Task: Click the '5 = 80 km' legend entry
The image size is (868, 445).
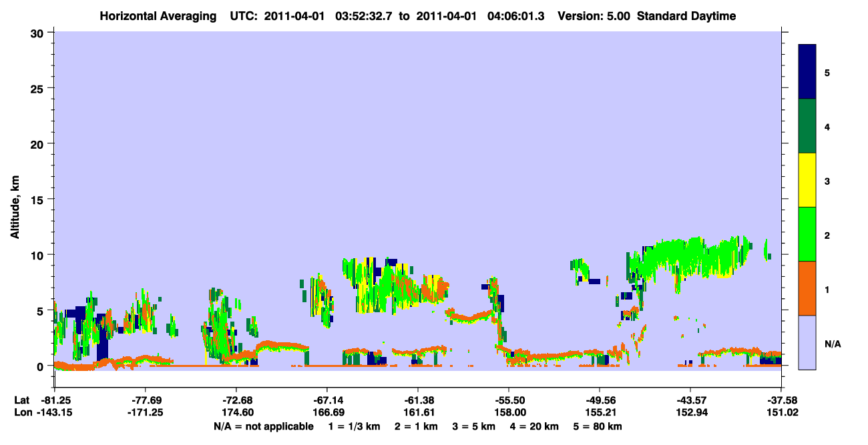Action: pos(598,426)
